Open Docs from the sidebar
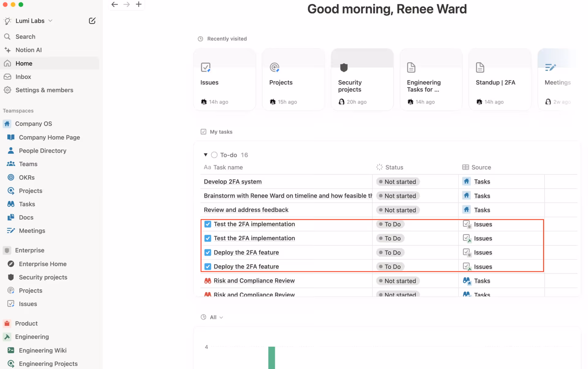This screenshot has width=588, height=369. [x=26, y=217]
